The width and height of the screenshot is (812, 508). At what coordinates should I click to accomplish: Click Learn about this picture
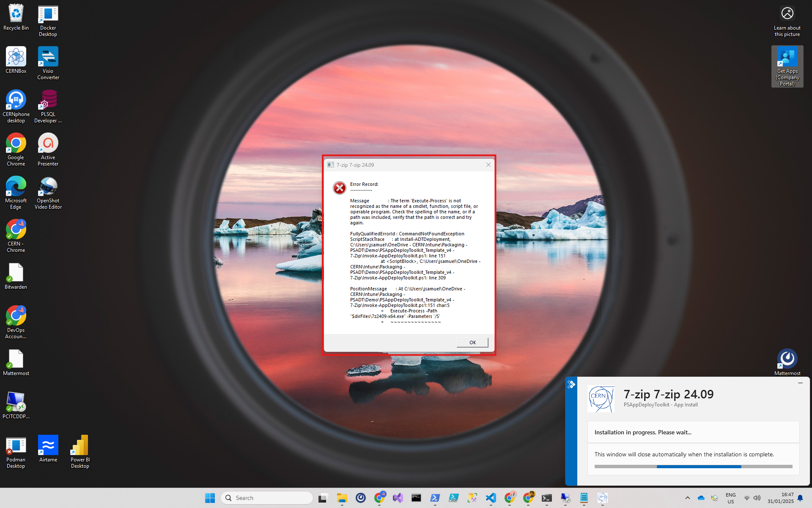coord(787,21)
